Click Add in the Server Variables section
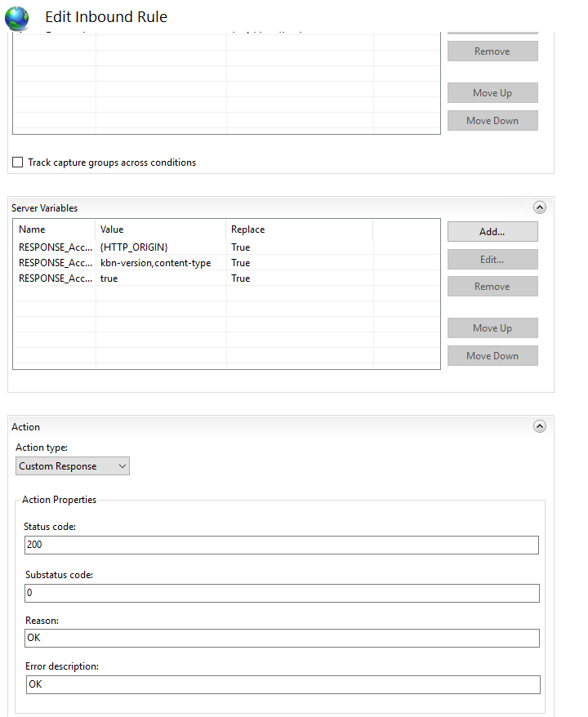 pos(492,231)
